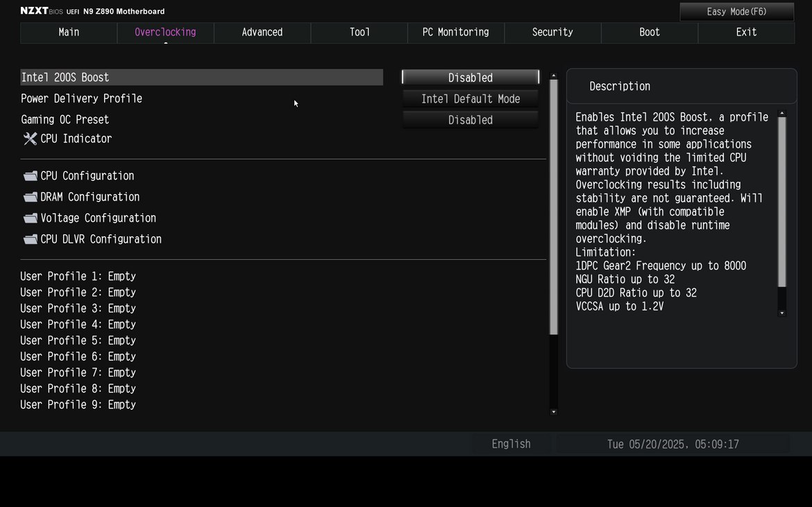
Task: Click the Voltage Configuration folder icon
Action: (x=31, y=218)
